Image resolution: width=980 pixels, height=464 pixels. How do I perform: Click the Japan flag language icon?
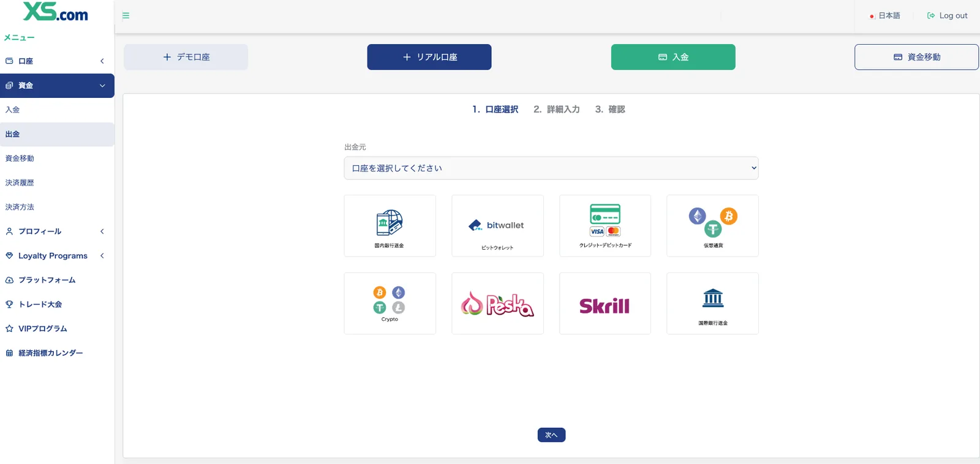pos(872,16)
